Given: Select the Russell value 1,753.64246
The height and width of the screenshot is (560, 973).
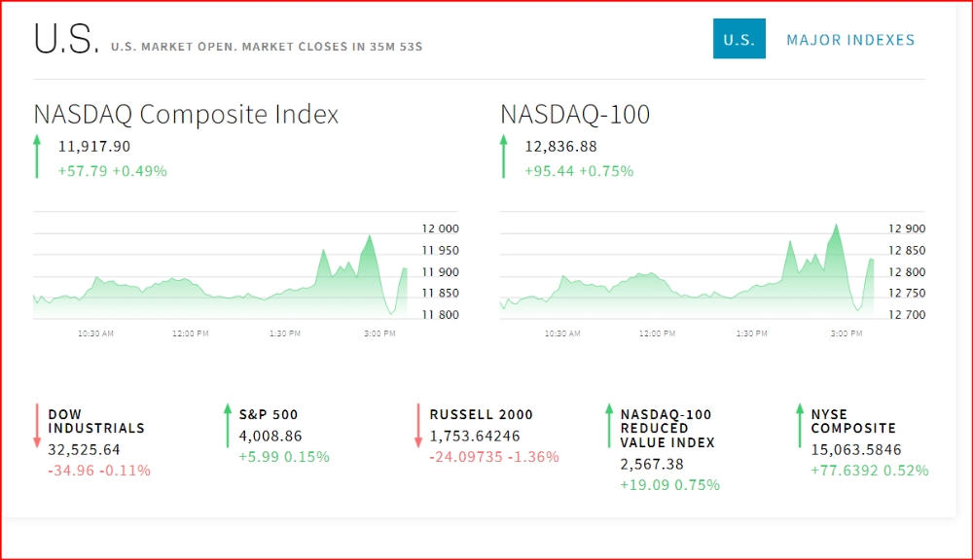Looking at the screenshot, I should [475, 436].
